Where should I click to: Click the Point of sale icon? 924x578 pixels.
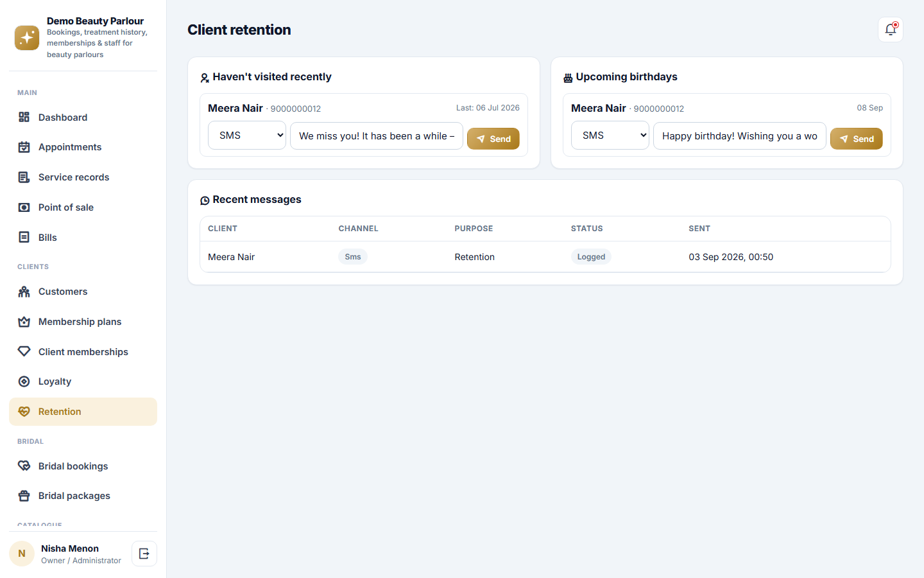24,207
